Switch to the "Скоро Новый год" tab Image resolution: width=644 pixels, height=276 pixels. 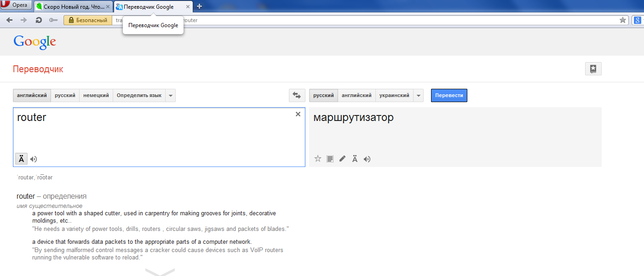coord(74,6)
